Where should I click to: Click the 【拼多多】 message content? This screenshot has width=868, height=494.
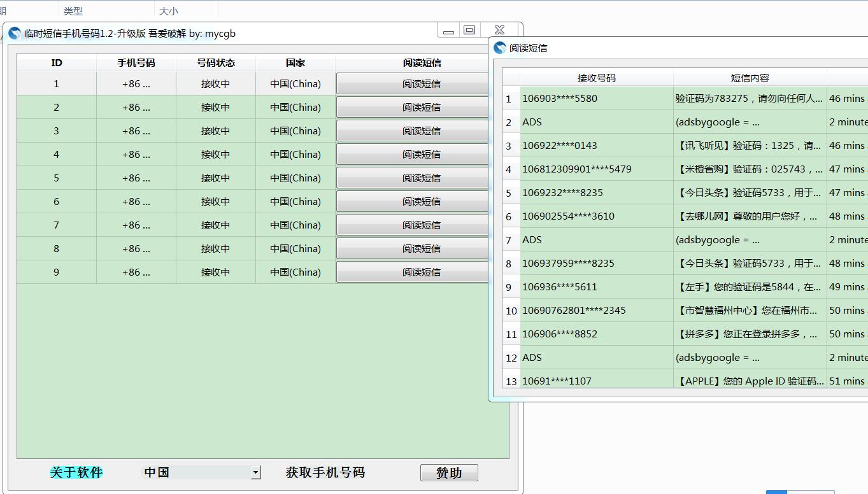coord(750,334)
